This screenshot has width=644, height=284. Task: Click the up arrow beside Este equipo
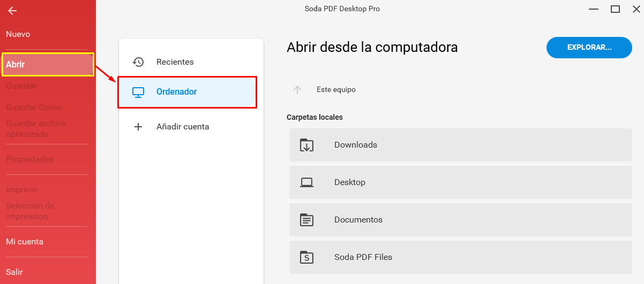point(297,90)
